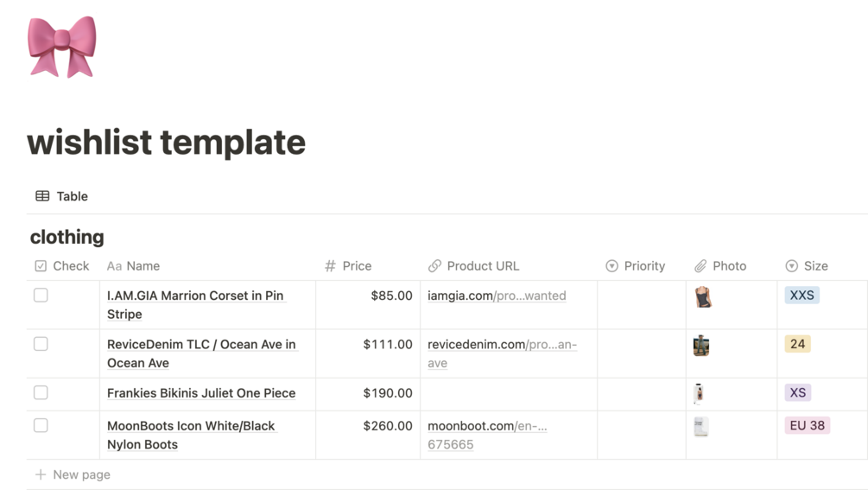Open the Priority column header dropdown
The height and width of the screenshot is (490, 868).
(636, 266)
